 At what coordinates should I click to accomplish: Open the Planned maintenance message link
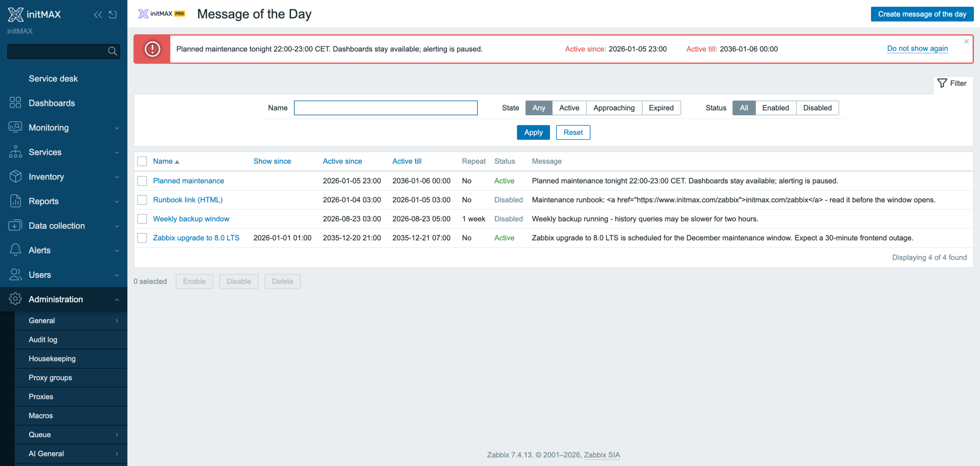pos(188,181)
